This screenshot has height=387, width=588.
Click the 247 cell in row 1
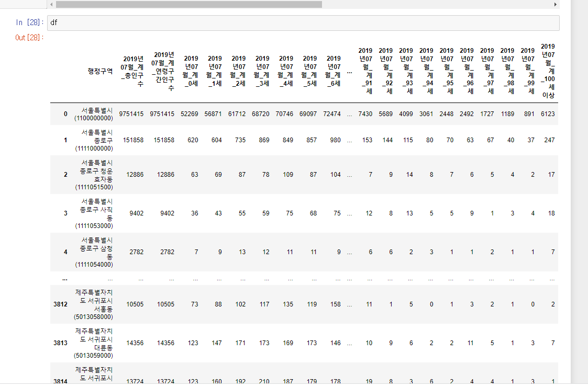coord(549,140)
